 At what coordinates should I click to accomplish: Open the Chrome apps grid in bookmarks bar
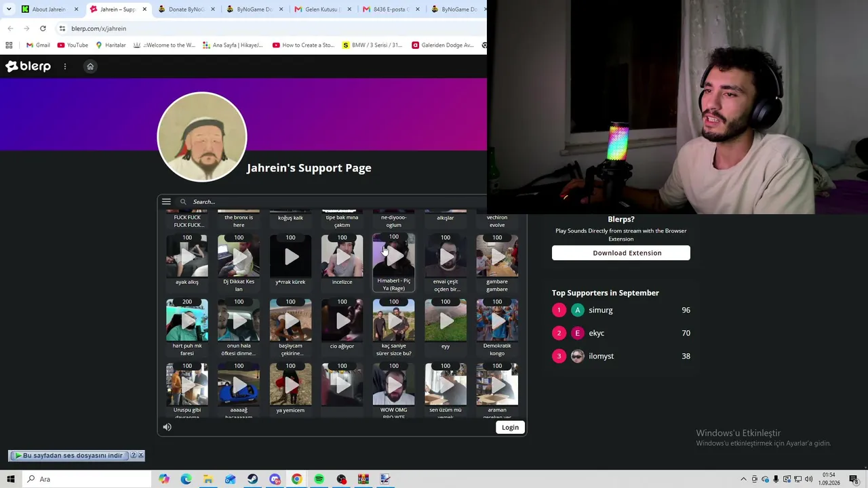(x=9, y=45)
